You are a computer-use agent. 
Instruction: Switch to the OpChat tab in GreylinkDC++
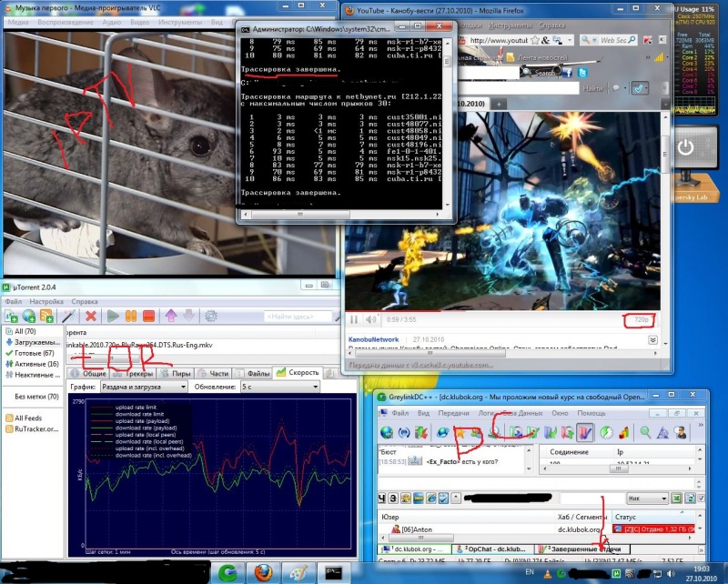pyautogui.click(x=491, y=549)
